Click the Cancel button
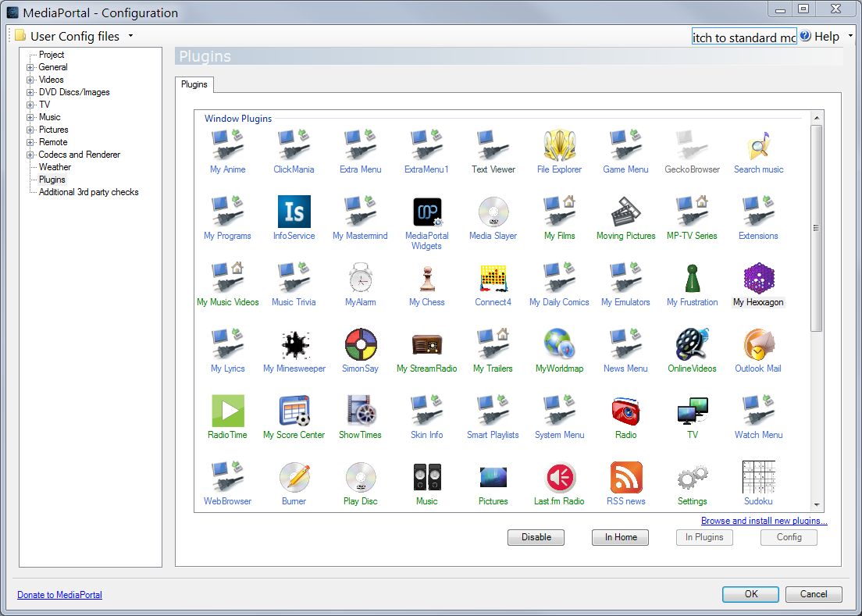 (x=814, y=594)
